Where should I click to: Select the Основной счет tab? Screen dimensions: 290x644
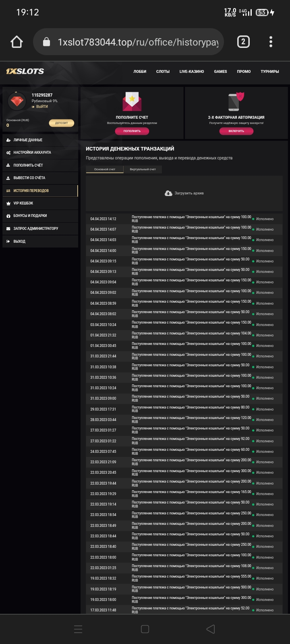tap(105, 169)
